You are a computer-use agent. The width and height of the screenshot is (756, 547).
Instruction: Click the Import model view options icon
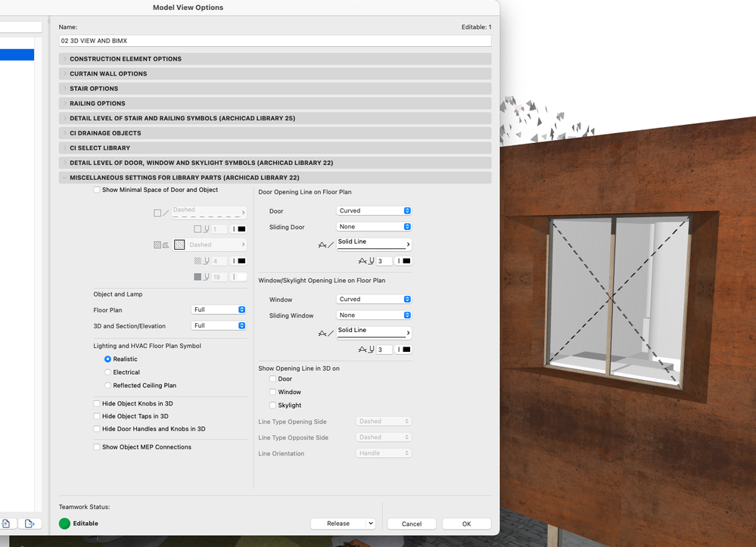pyautogui.click(x=6, y=524)
